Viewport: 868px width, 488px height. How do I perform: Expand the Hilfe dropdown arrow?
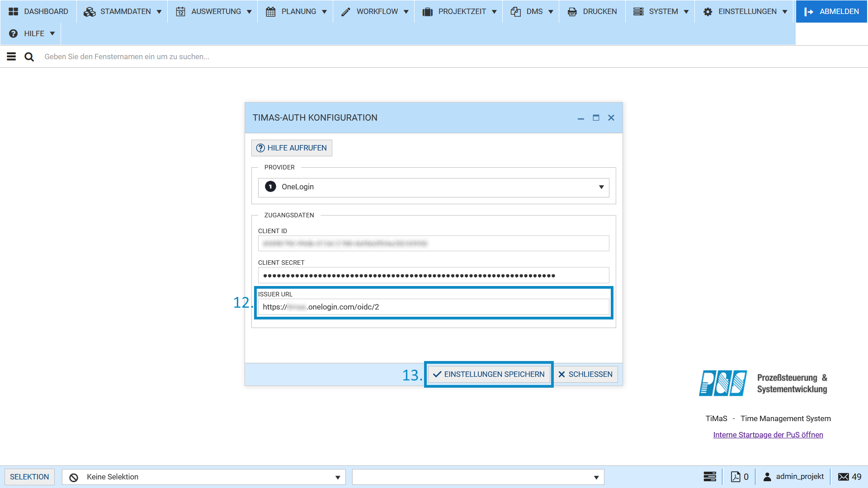point(52,33)
